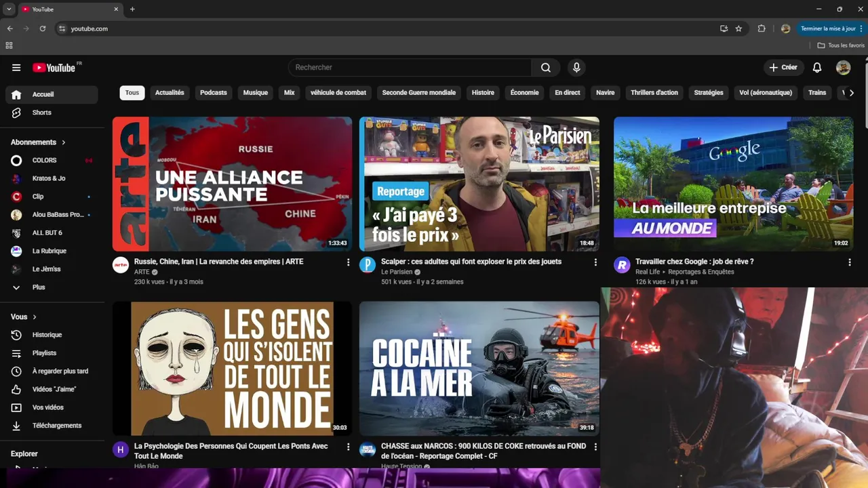Show more category chips with right arrow
Viewport: 868px width, 488px height.
853,93
